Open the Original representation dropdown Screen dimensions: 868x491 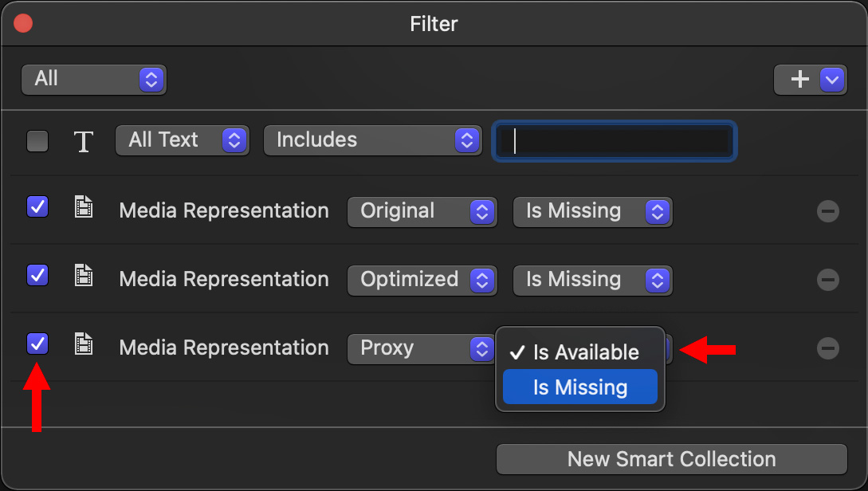tap(422, 211)
